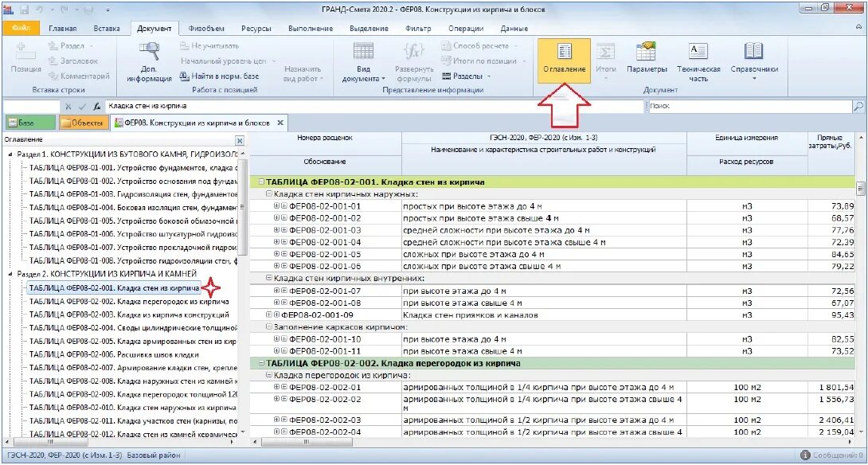
Task: Click Найти в норм. базе
Action: (x=220, y=76)
